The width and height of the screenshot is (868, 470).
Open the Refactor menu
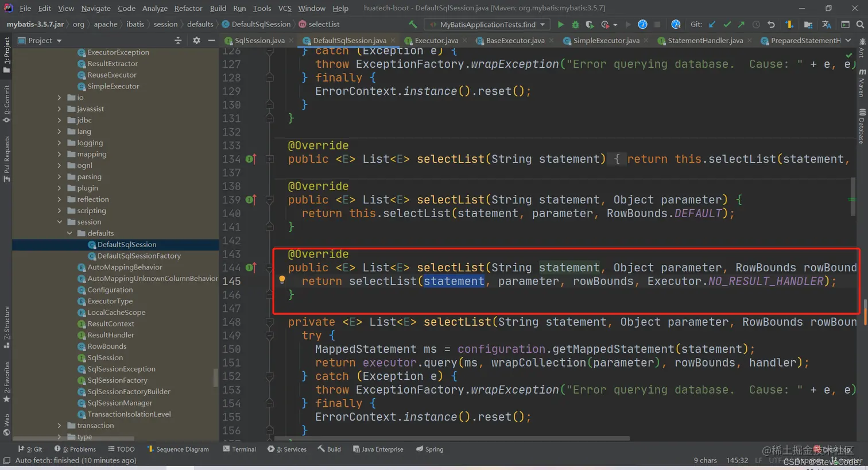coord(188,8)
